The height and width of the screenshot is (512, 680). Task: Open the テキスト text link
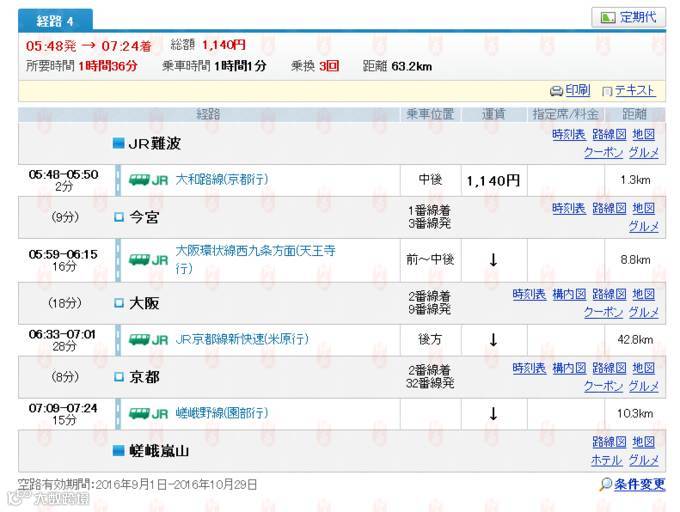point(634,90)
